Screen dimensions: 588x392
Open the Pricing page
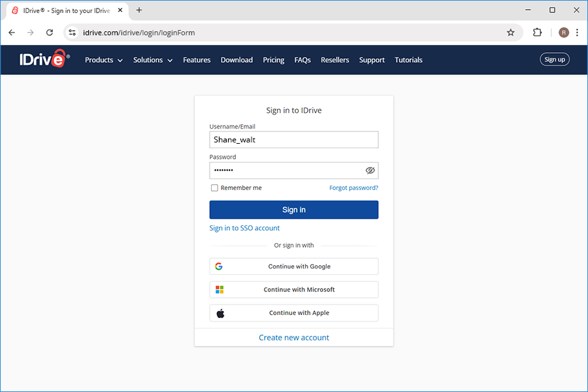pyautogui.click(x=273, y=60)
